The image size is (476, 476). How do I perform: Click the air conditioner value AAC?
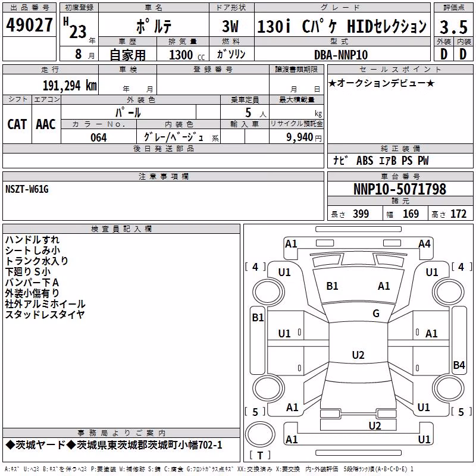pyautogui.click(x=46, y=124)
